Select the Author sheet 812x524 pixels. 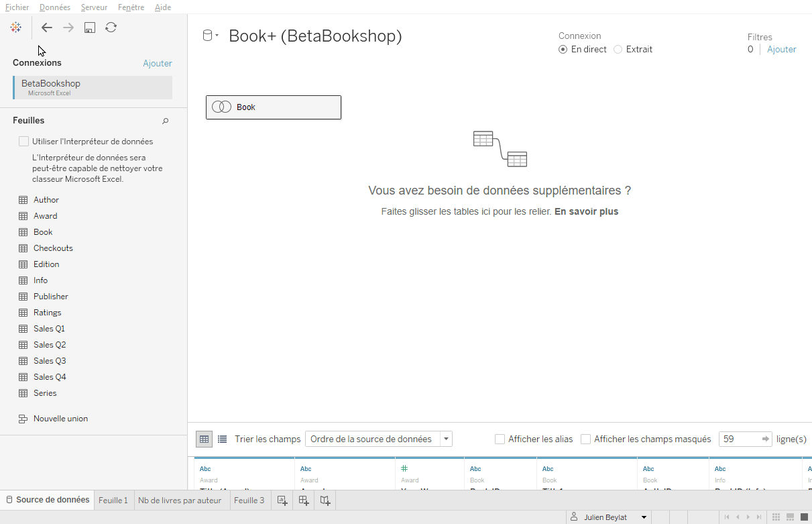46,200
